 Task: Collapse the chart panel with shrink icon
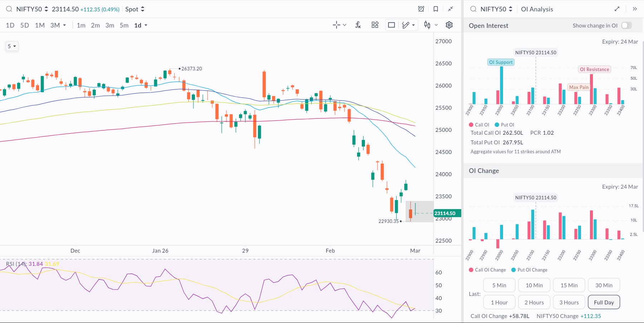(450, 9)
